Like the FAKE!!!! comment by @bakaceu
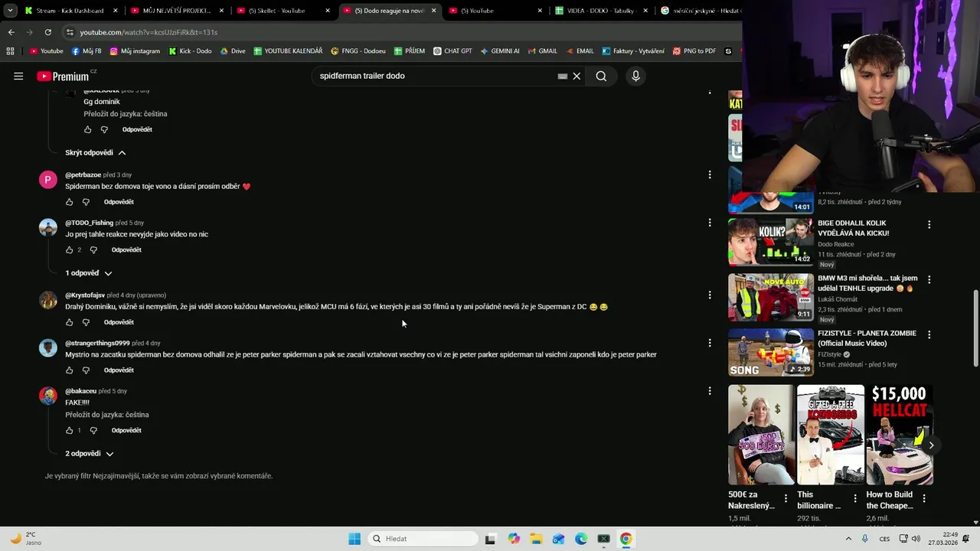Screen dimensions: 980x551 click(x=69, y=430)
